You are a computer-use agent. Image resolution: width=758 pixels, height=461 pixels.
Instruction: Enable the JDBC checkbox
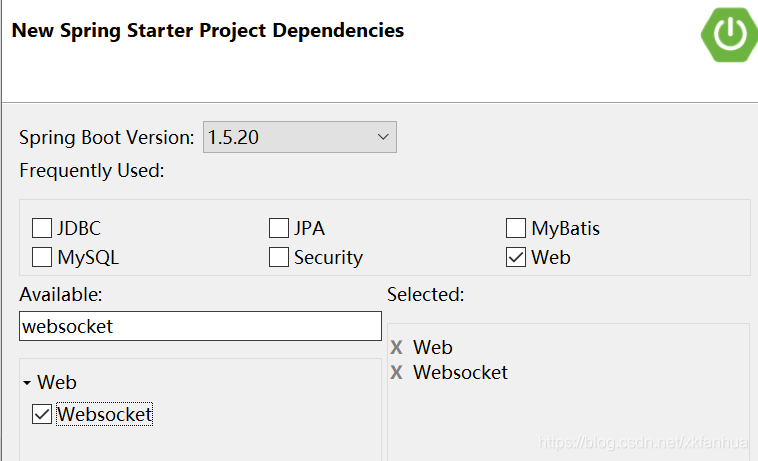pyautogui.click(x=42, y=228)
